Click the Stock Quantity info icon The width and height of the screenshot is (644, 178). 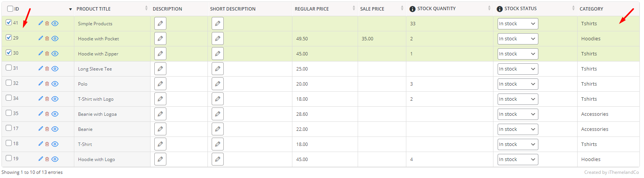[412, 9]
